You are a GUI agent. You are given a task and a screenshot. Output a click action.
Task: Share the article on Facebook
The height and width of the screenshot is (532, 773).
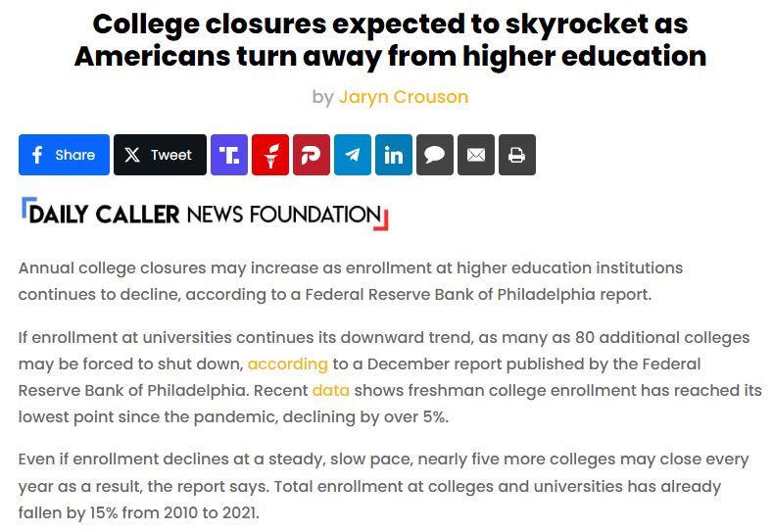click(64, 155)
